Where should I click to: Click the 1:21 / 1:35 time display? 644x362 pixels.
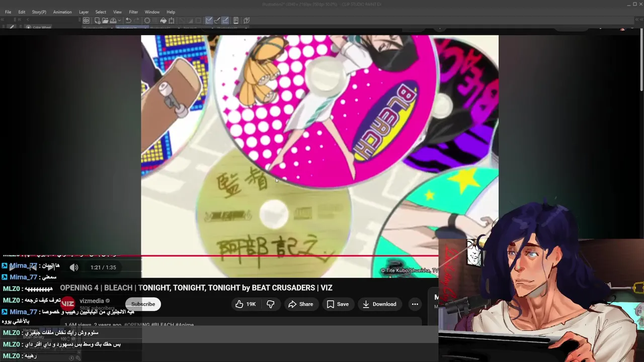point(103,267)
